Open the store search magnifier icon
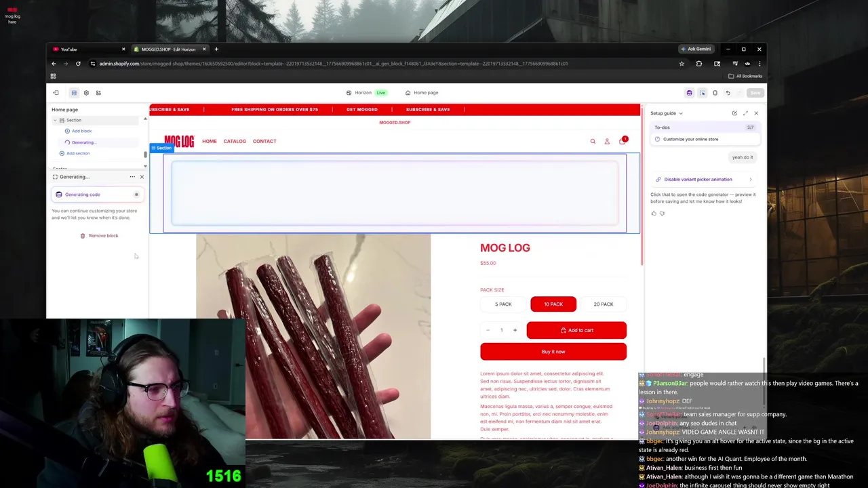This screenshot has width=868, height=488. 593,141
